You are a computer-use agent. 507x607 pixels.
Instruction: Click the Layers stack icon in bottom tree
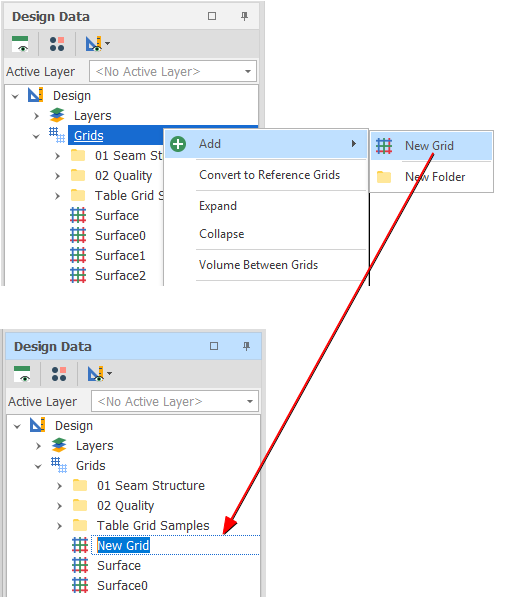(x=59, y=446)
